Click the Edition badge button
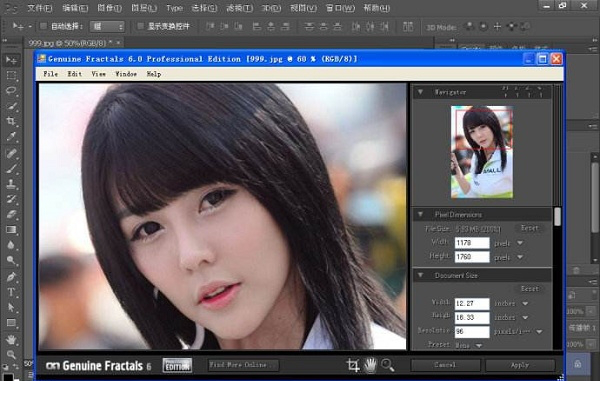This screenshot has height=396, width=600. click(x=177, y=365)
